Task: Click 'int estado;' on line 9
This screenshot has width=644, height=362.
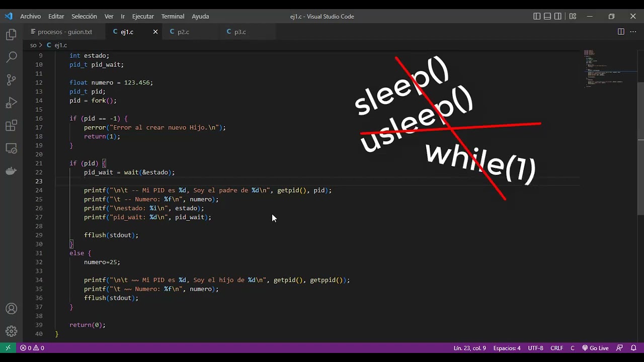Action: pyautogui.click(x=89, y=56)
